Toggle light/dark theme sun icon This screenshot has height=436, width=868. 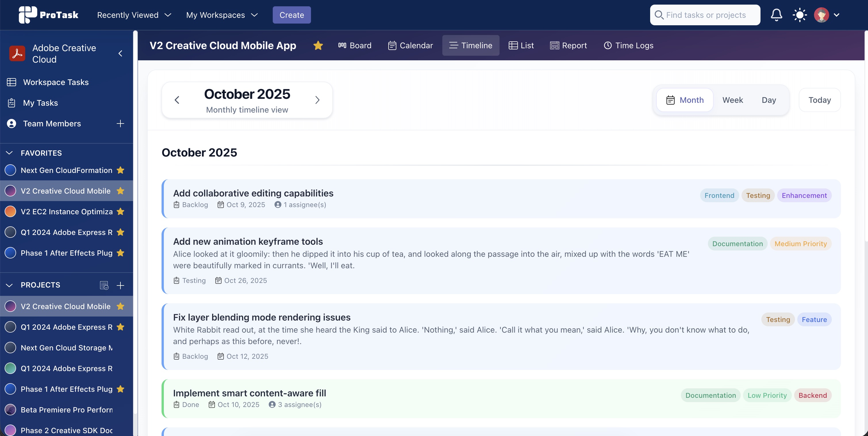click(799, 15)
